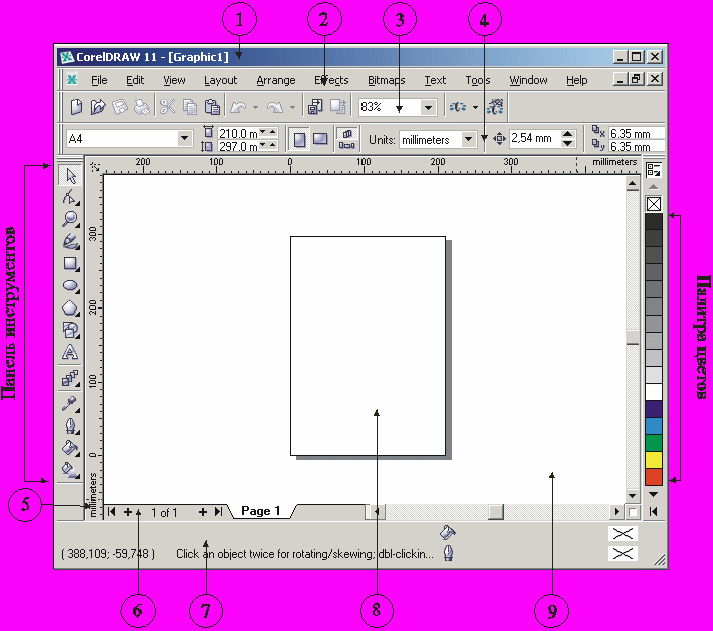Open the File menu
Screen dimensions: 713x631
[99, 80]
